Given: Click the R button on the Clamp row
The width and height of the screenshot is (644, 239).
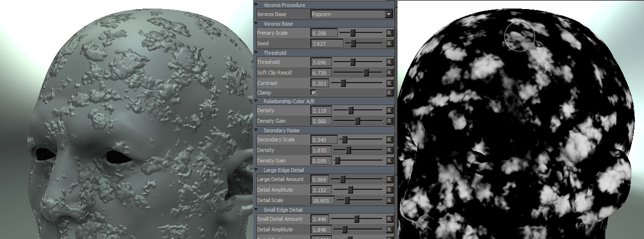Looking at the screenshot, I should [389, 93].
